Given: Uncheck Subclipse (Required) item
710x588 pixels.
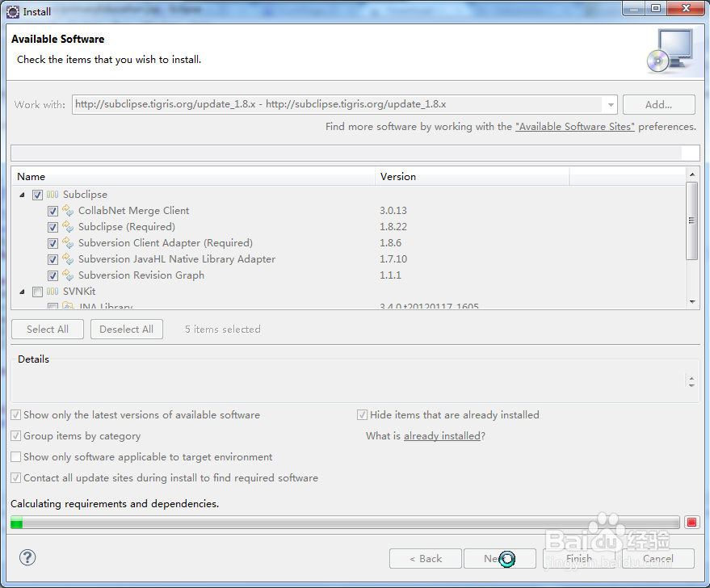Looking at the screenshot, I should pyautogui.click(x=53, y=227).
